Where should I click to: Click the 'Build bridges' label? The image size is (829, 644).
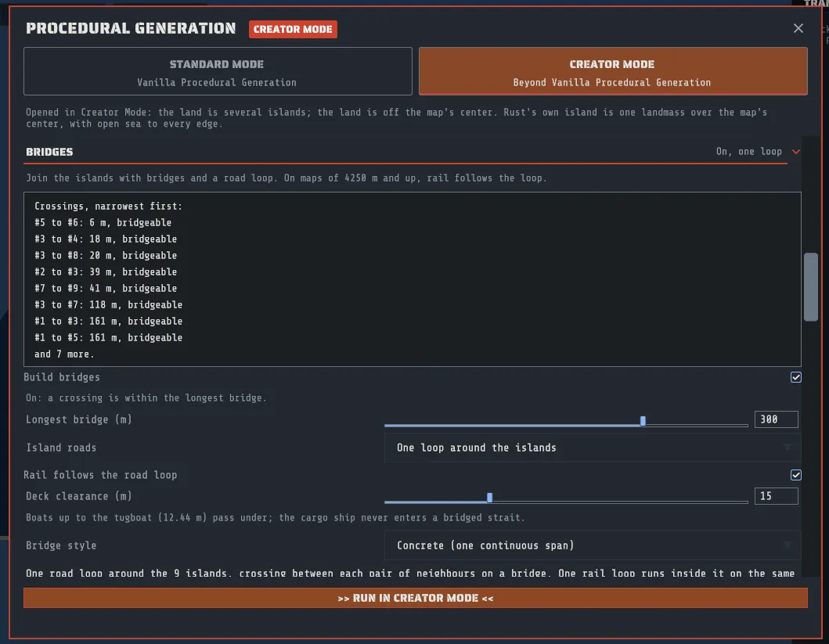pos(62,377)
